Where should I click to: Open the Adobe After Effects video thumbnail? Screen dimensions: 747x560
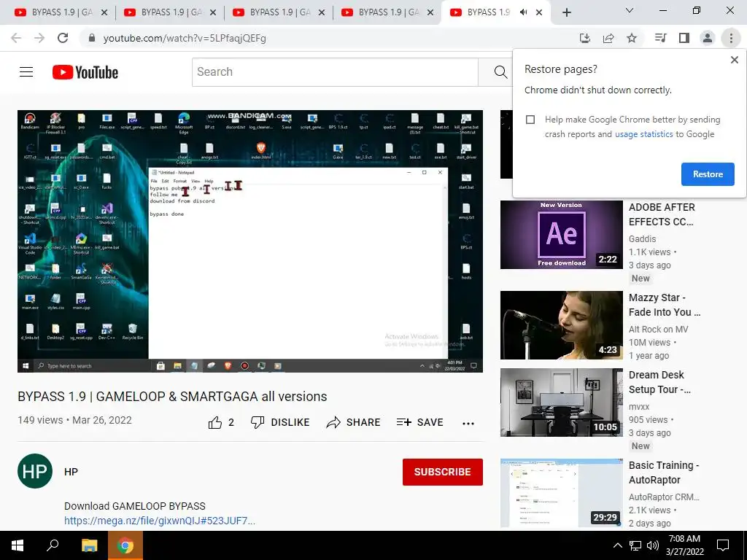pyautogui.click(x=561, y=235)
